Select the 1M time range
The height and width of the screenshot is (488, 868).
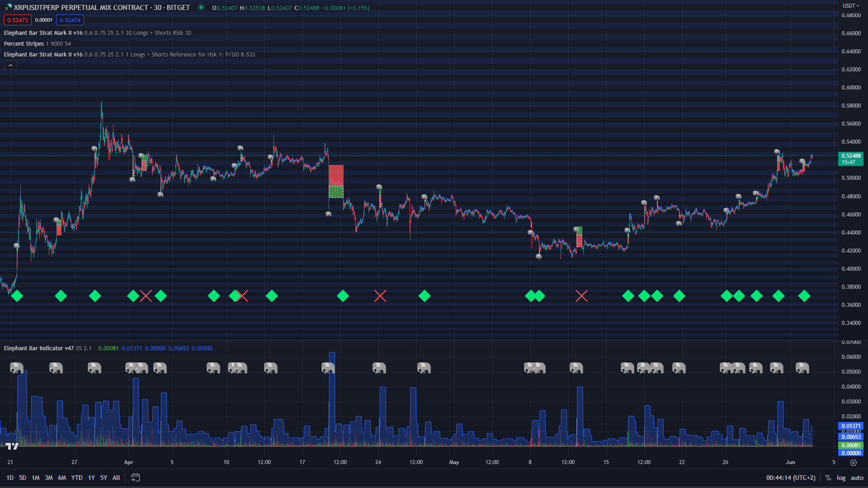pos(36,478)
